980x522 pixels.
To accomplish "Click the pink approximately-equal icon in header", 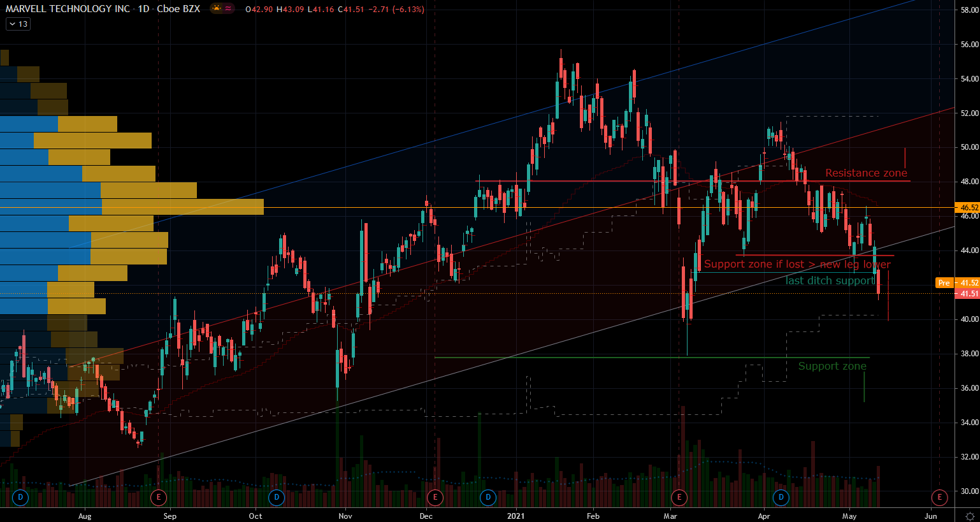I will pos(229,9).
